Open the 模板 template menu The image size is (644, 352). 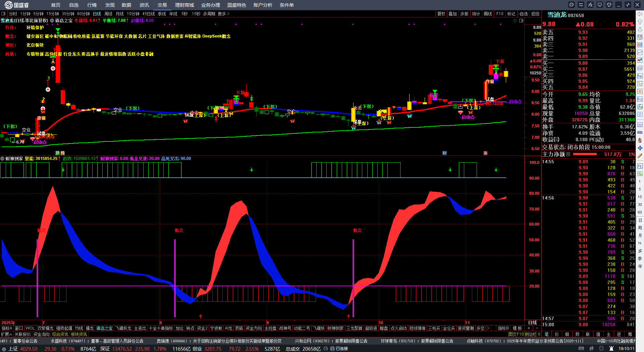pyautogui.click(x=518, y=328)
